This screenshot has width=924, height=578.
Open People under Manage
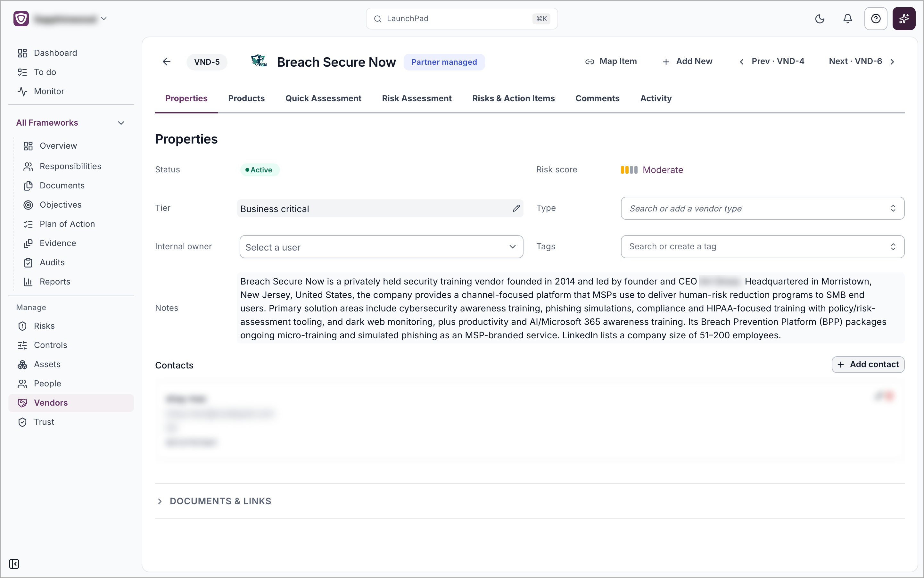tap(71, 384)
